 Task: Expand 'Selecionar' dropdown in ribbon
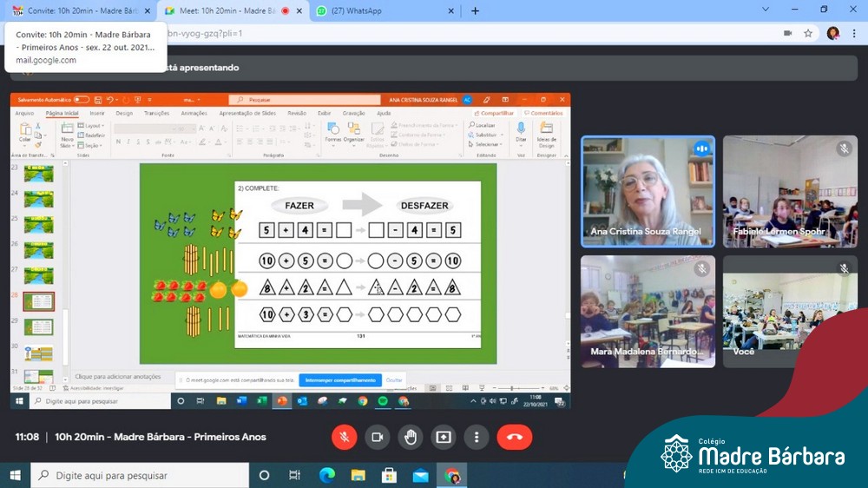click(485, 144)
